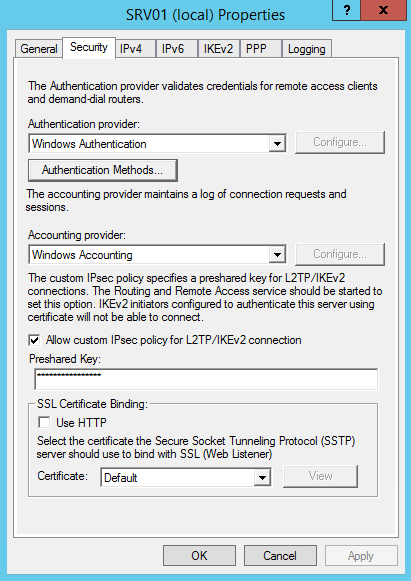Click the help question mark icon
This screenshot has width=411, height=581.
pyautogui.click(x=346, y=10)
